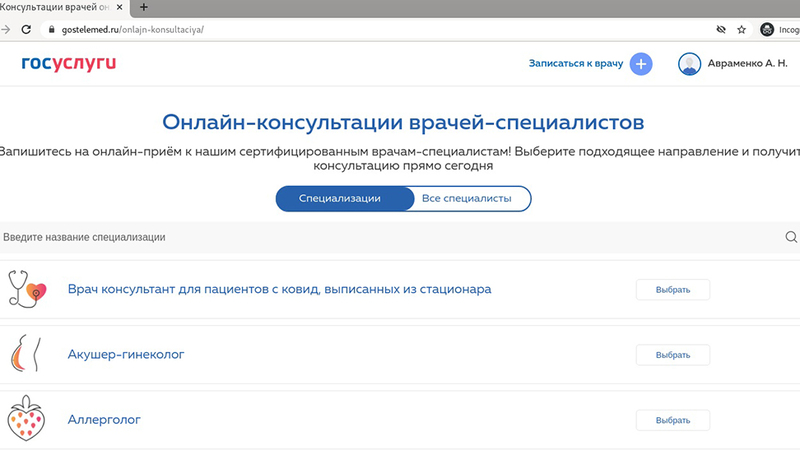Click the Incognito profile icon
The width and height of the screenshot is (800, 450).
pyautogui.click(x=767, y=30)
